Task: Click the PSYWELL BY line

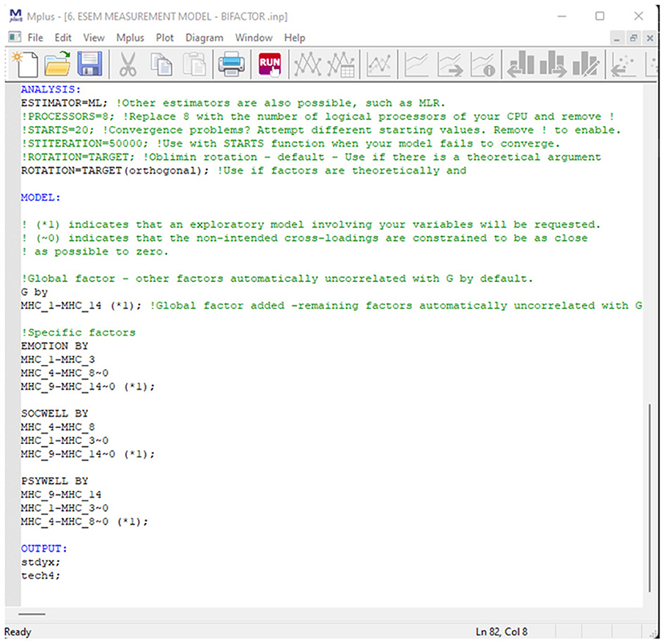Action: coord(54,481)
